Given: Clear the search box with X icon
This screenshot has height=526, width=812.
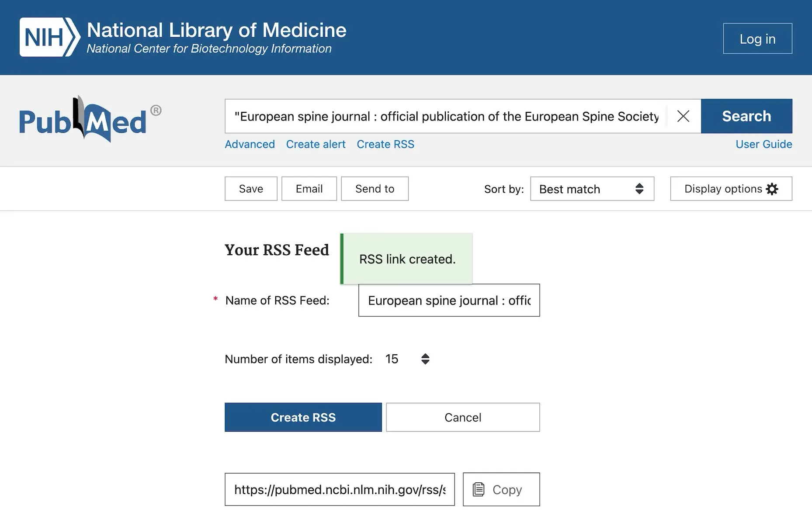Looking at the screenshot, I should (x=683, y=116).
